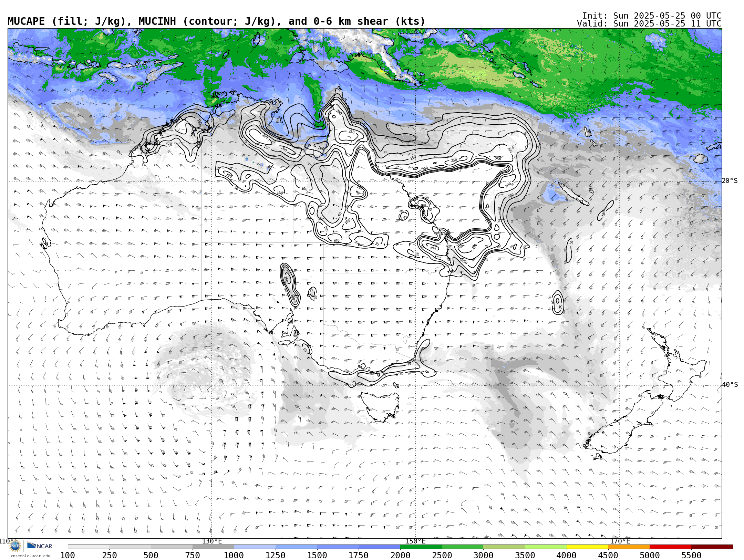Click the 40°S latitude label
Image resolution: width=744 pixels, height=560 pixels.
point(730,385)
